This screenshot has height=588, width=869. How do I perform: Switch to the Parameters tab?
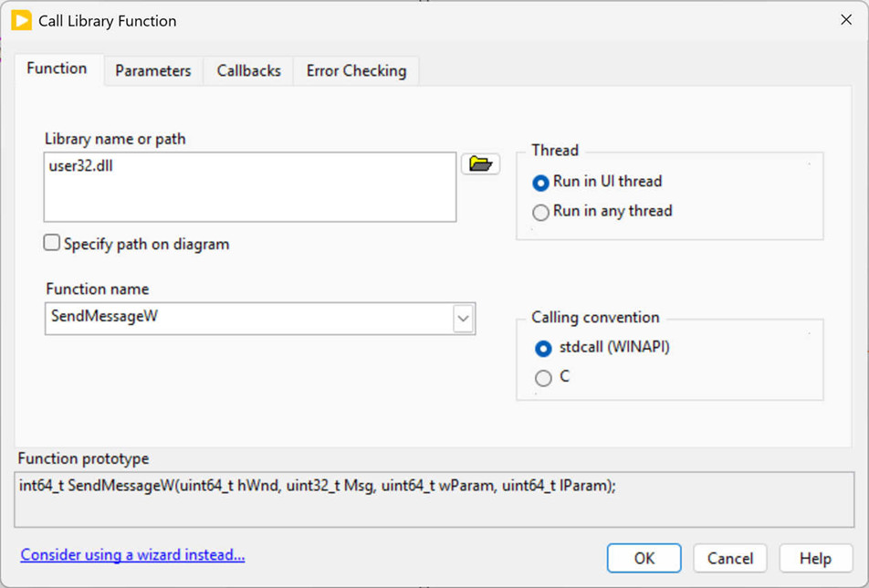point(152,70)
